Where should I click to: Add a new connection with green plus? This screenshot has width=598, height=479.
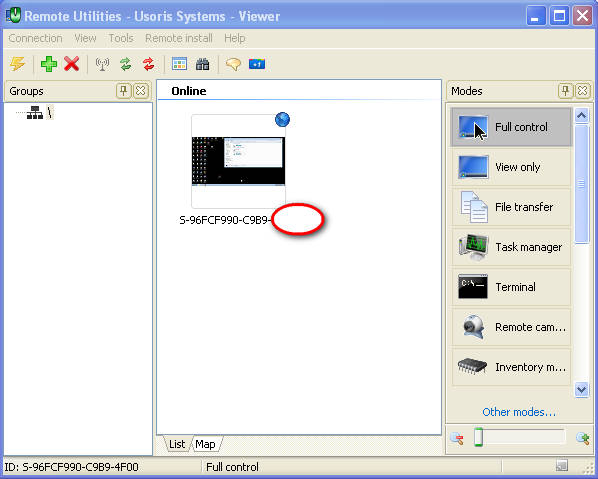(49, 64)
